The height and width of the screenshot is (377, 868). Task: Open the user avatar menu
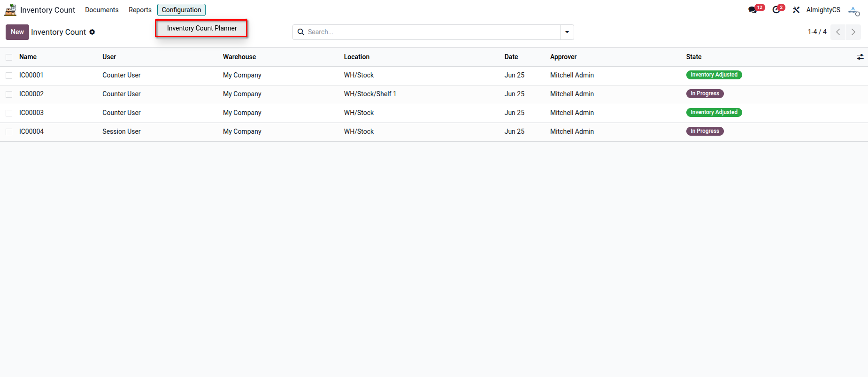pyautogui.click(x=854, y=10)
